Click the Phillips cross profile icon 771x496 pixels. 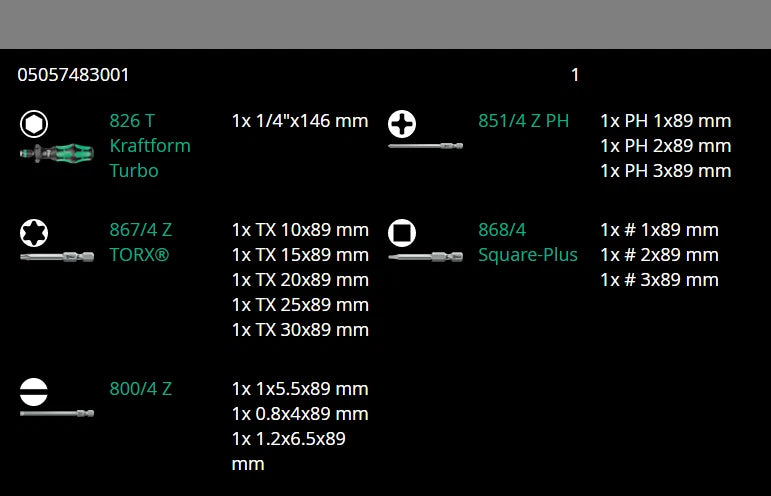point(402,124)
